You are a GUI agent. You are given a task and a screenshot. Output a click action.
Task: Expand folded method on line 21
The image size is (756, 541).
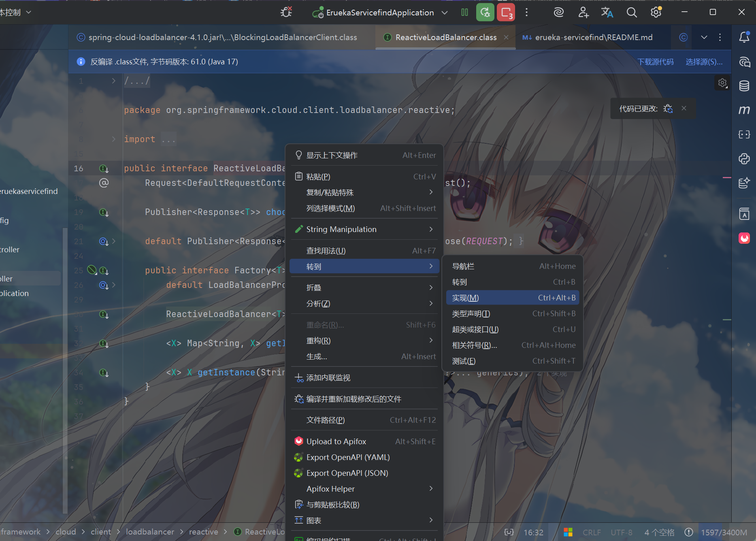click(114, 241)
